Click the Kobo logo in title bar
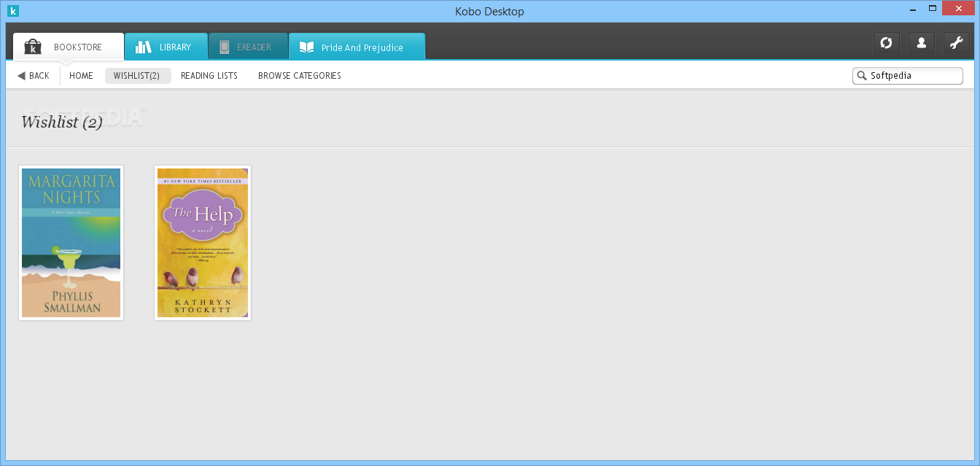980x466 pixels. coord(12,11)
